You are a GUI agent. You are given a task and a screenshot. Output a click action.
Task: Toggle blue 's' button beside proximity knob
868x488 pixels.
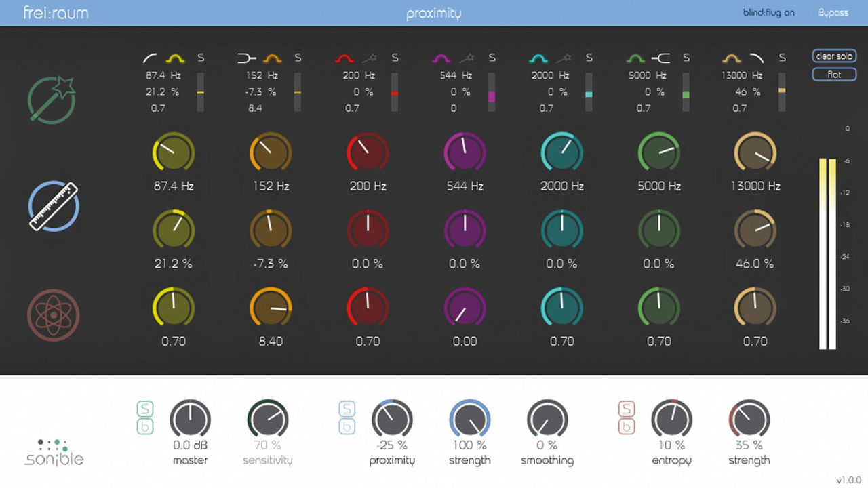click(347, 409)
